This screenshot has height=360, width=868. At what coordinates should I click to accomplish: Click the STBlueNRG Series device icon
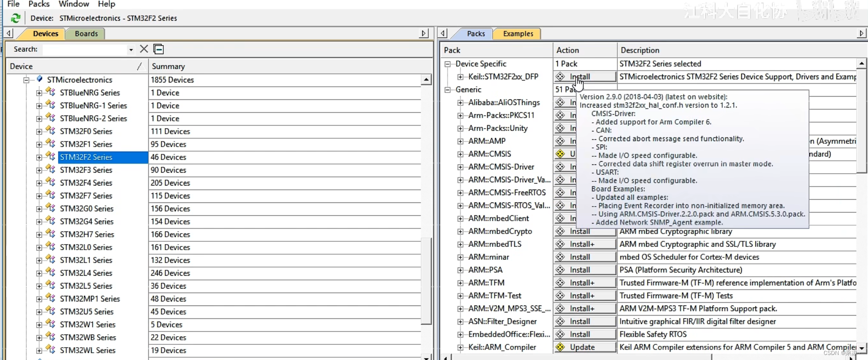click(x=51, y=93)
